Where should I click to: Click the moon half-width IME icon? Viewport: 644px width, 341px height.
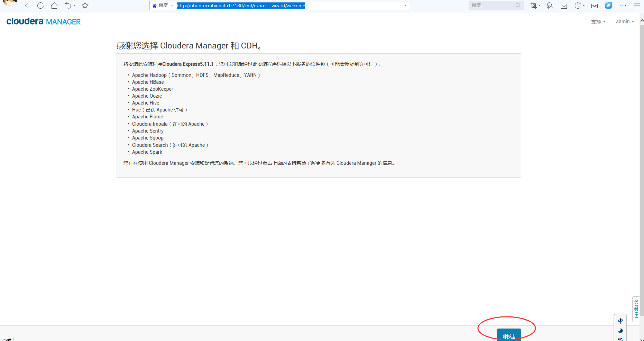coord(620,331)
